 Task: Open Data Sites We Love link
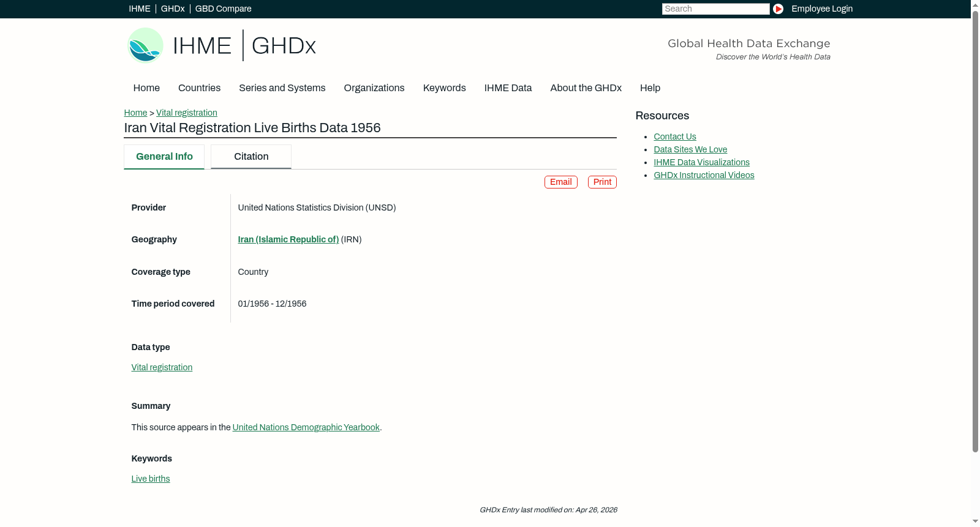(690, 149)
